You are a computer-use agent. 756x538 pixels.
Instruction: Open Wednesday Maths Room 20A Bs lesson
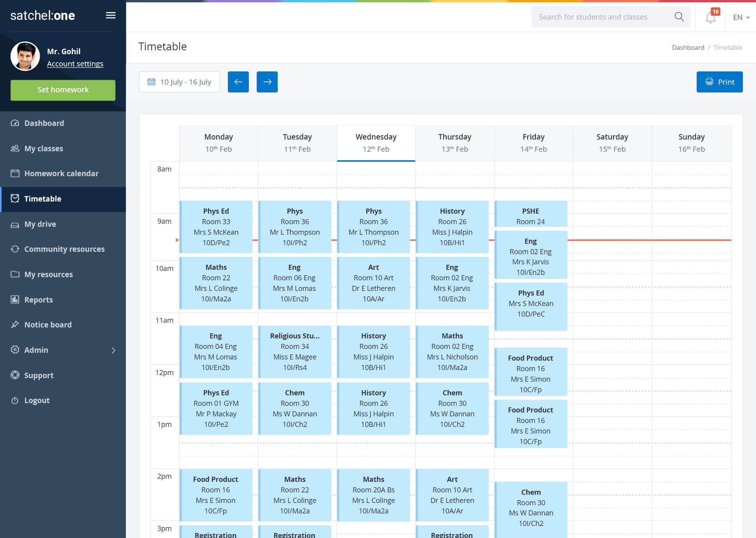[373, 495]
